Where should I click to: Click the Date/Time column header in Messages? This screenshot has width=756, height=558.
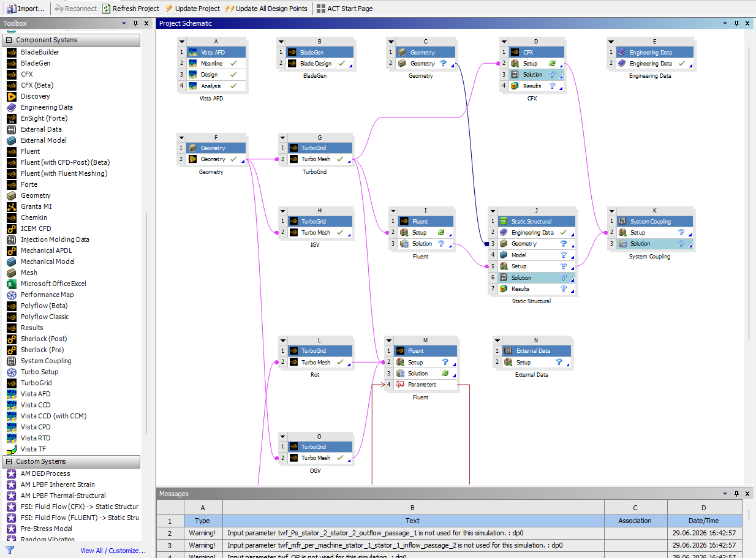pos(703,521)
